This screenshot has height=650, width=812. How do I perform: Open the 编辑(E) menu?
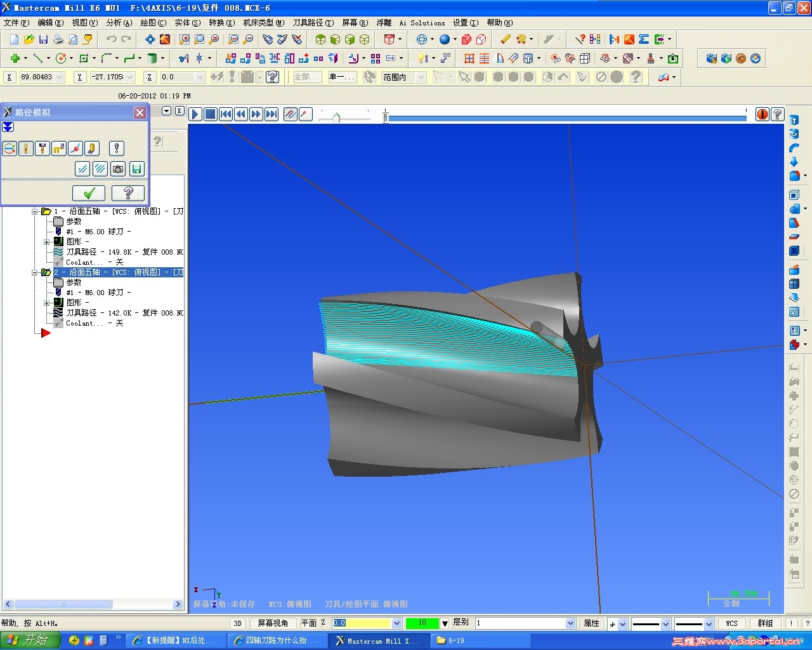click(51, 23)
